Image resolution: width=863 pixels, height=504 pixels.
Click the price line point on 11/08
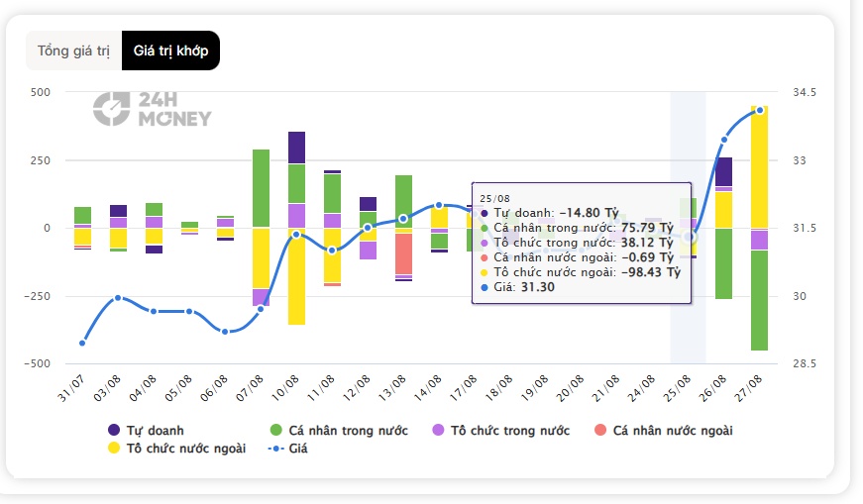click(332, 251)
